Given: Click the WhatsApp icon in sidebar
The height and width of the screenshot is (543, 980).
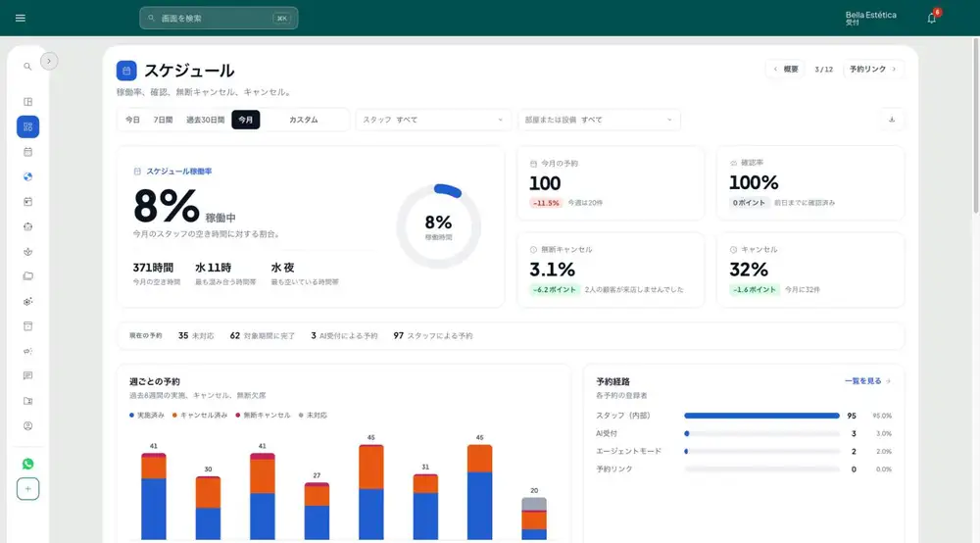Looking at the screenshot, I should point(28,464).
